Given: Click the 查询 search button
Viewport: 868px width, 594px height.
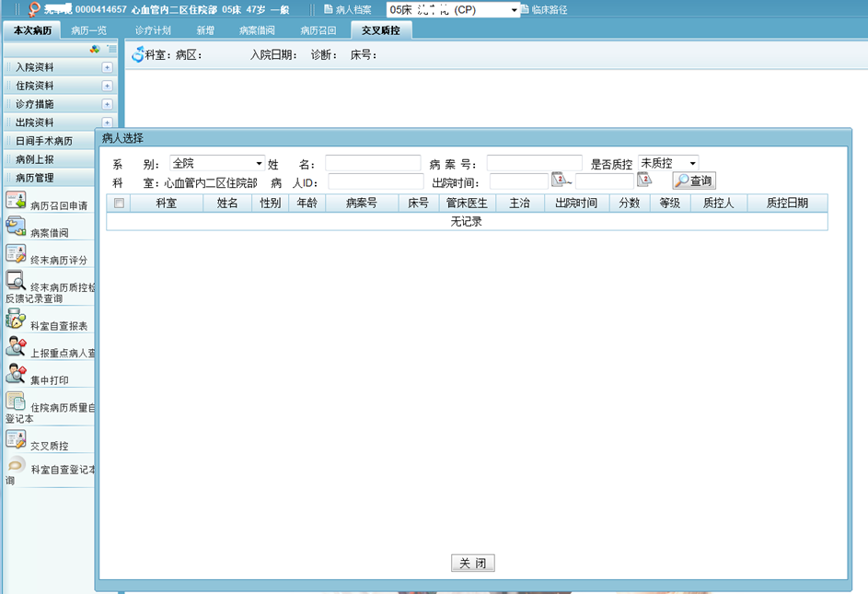Looking at the screenshot, I should point(694,181).
